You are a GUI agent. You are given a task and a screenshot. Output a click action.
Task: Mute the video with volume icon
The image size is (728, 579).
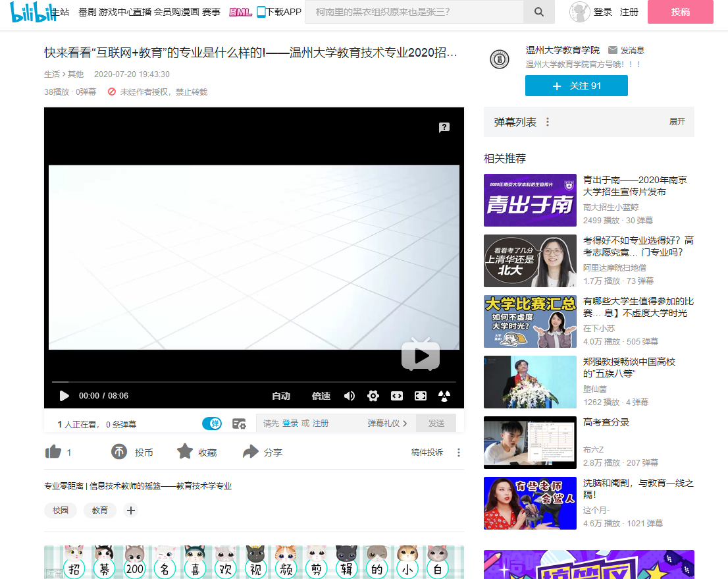[350, 396]
